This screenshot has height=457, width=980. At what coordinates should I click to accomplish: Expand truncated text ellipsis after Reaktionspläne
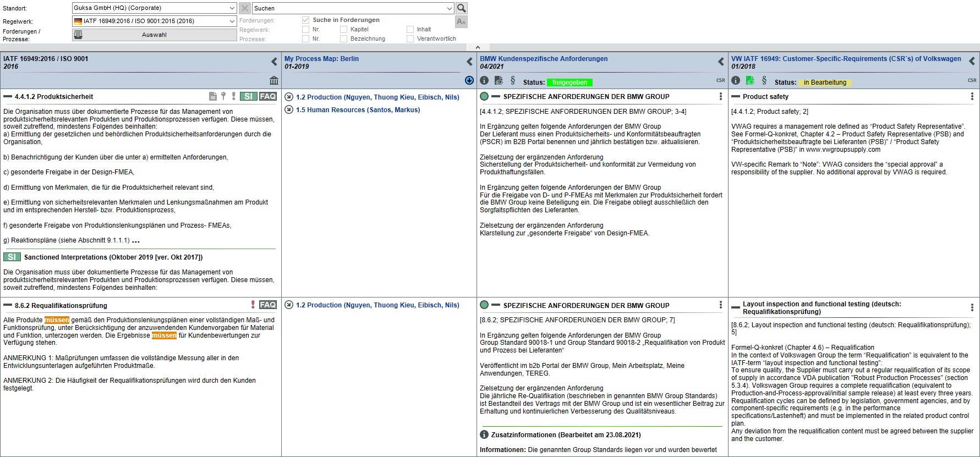(x=136, y=241)
